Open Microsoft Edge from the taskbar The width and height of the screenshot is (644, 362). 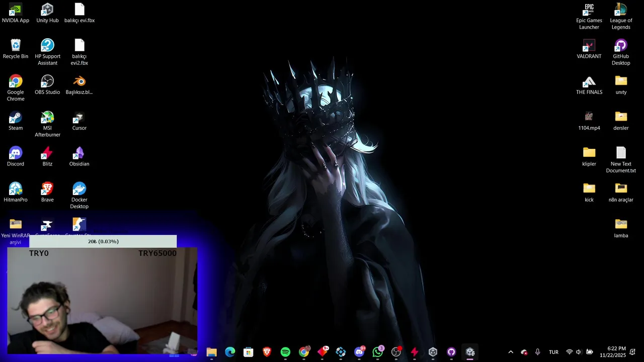[x=230, y=352]
